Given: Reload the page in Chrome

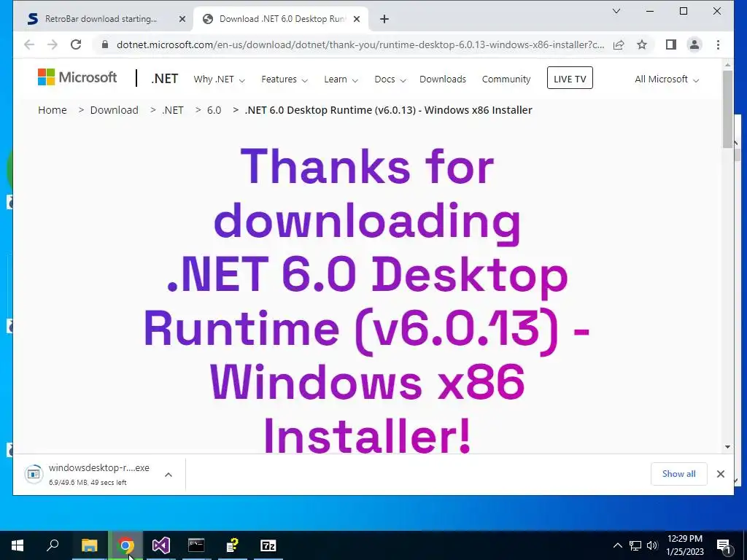Looking at the screenshot, I should [x=76, y=44].
